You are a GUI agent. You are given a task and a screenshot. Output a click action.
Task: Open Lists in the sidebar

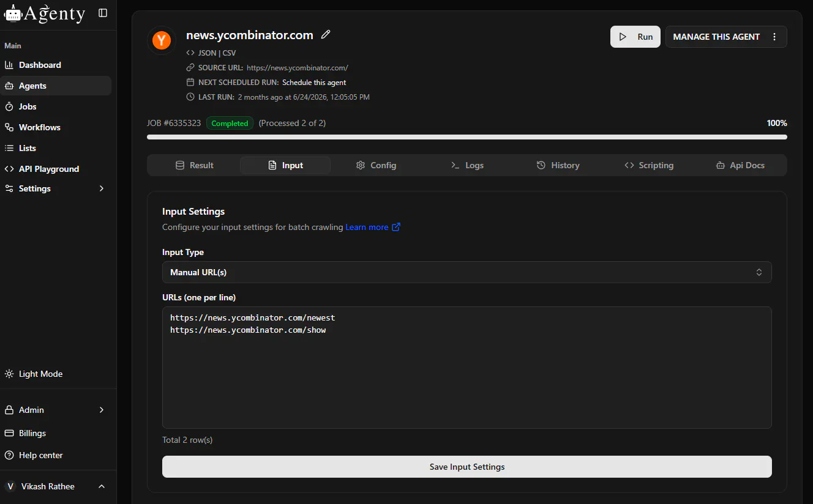(x=56, y=148)
